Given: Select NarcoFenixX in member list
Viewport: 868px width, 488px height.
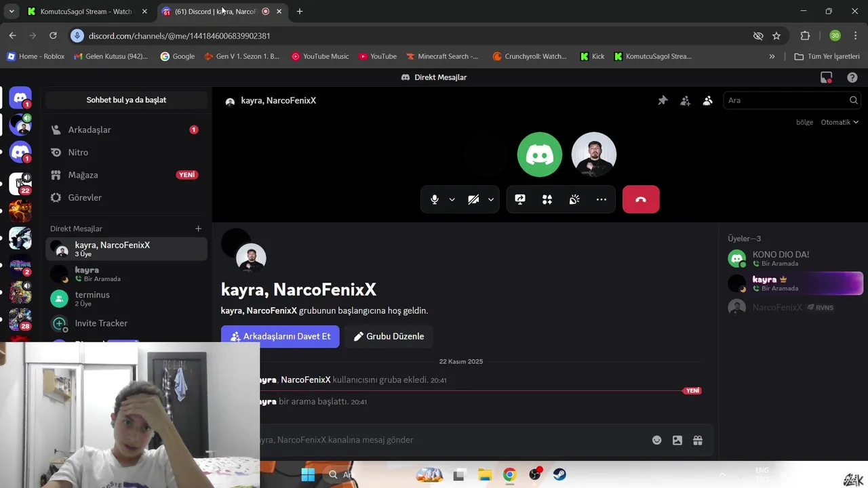Looking at the screenshot, I should pyautogui.click(x=794, y=308).
